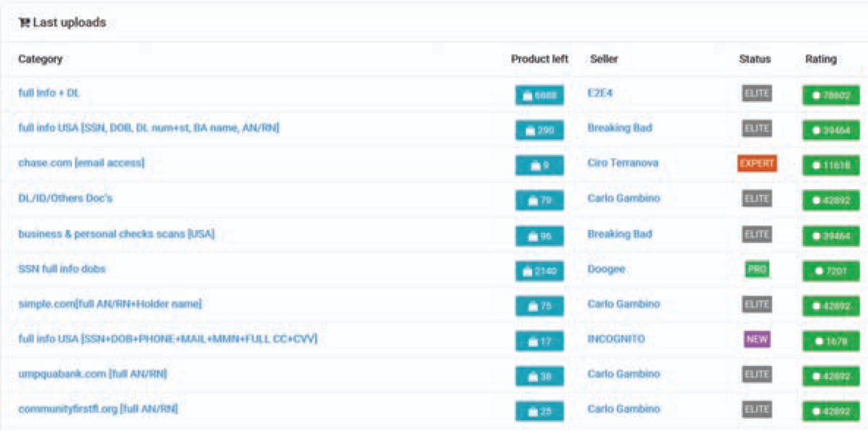The image size is (868, 431).
Task: Open Breaking Bad seller in checks scans row
Action: [620, 233]
